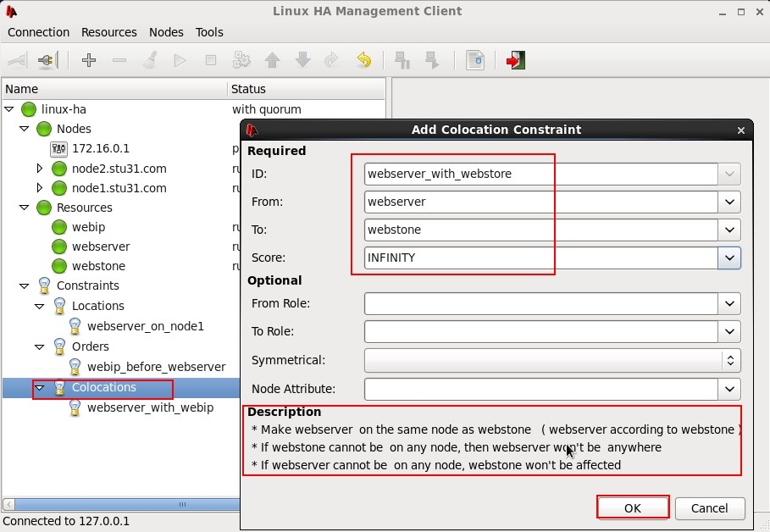Screen dimensions: 770x532
Task: Click the green icon next to webip
Action: (x=59, y=227)
